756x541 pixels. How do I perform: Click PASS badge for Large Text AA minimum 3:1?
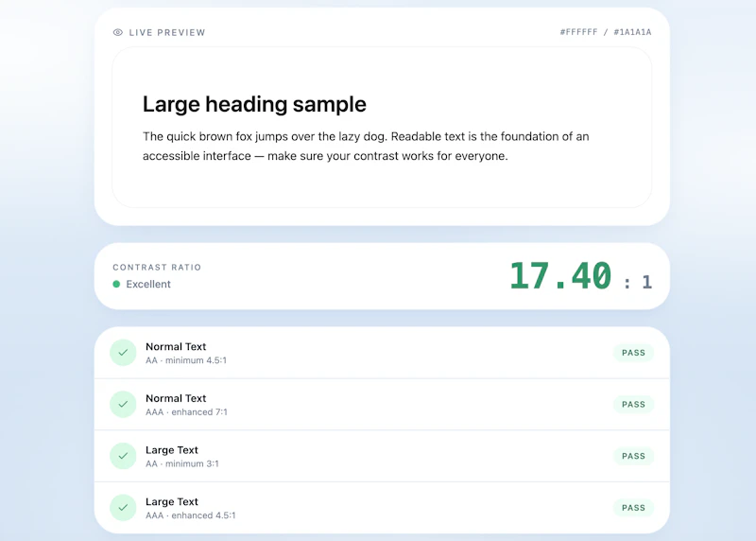pos(633,456)
